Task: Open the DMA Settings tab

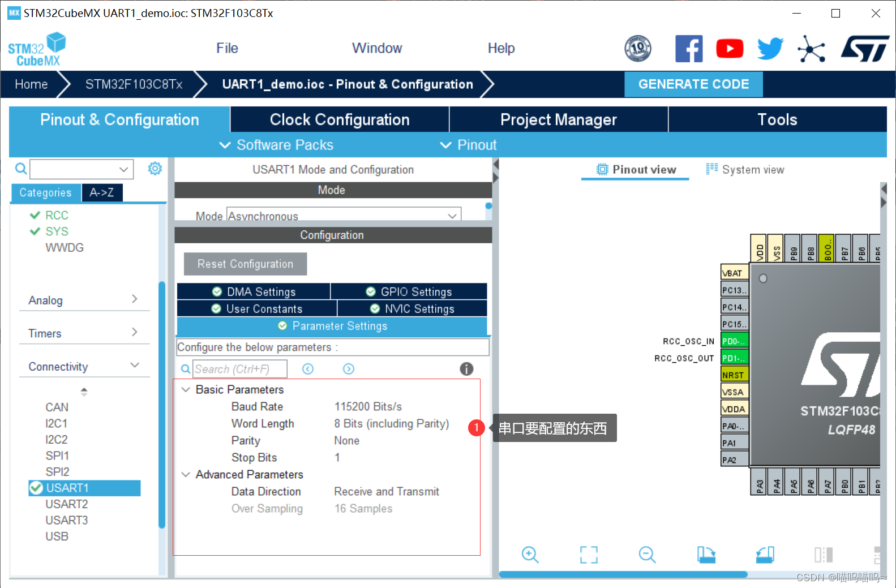Action: (254, 291)
